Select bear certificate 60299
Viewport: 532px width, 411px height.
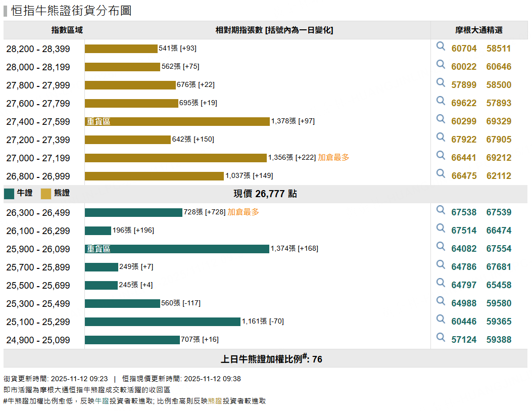coord(464,121)
